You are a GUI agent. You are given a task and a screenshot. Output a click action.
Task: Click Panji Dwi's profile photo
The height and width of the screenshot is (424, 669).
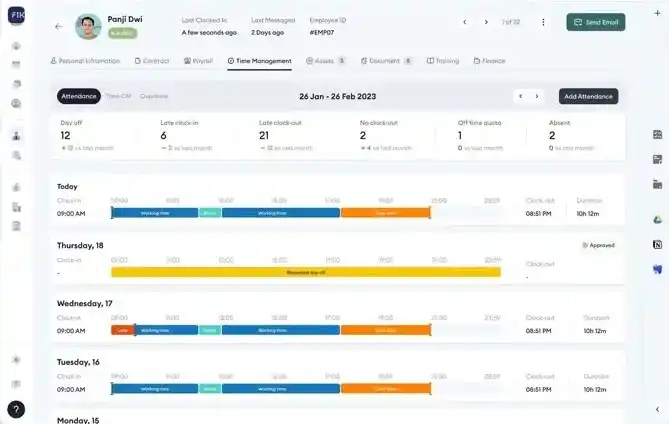tap(88, 26)
